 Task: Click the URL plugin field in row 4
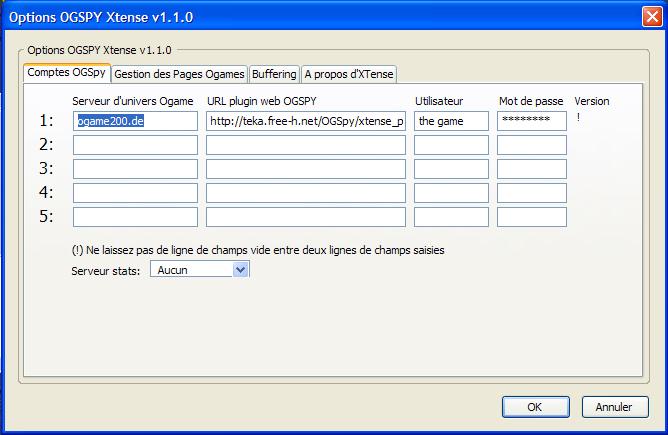point(306,193)
